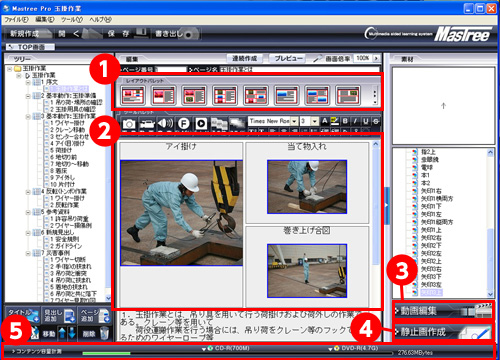This screenshot has height=360, width=500.
Task: Select the third layout palette thumbnail
Action: 194,95
